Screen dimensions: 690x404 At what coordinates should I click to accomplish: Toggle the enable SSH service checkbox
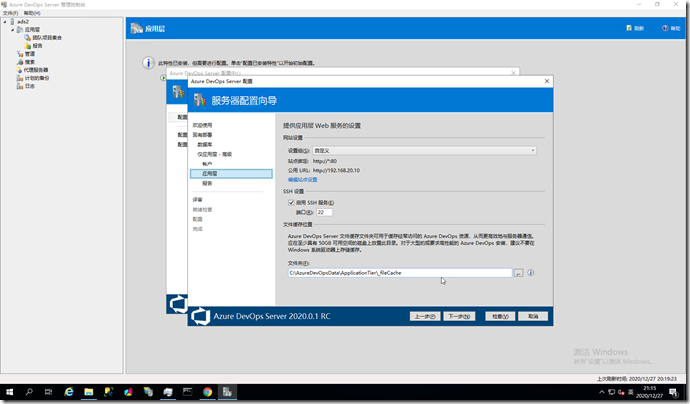click(291, 202)
